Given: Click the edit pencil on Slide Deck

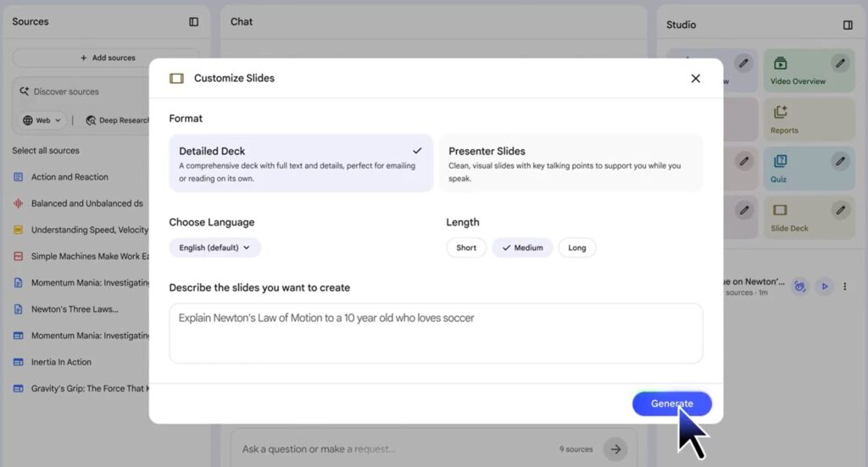Looking at the screenshot, I should 839,209.
